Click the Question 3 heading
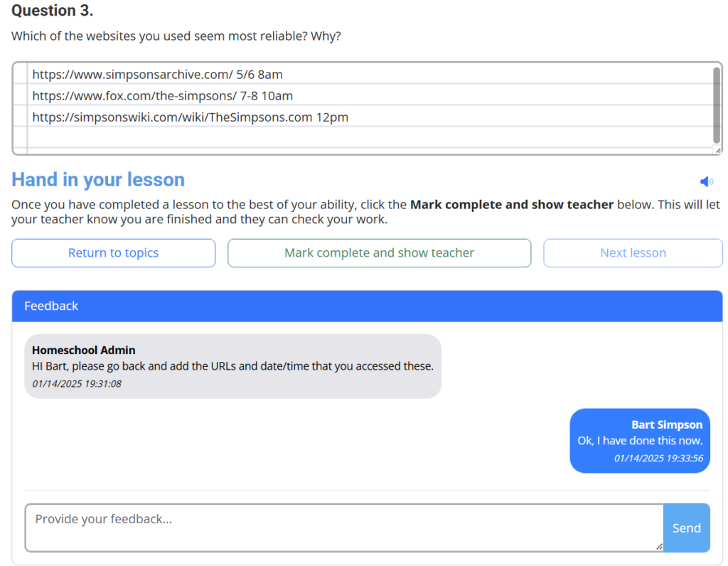 (53, 10)
